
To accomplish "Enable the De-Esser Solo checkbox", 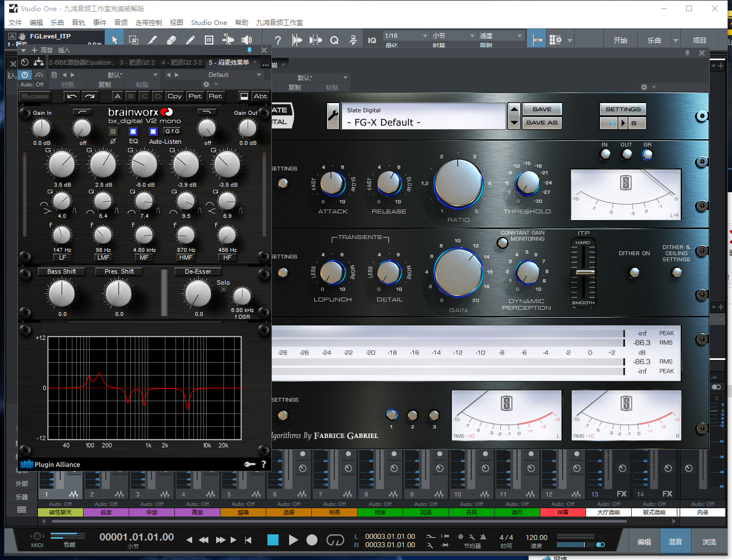I will pos(223,289).
